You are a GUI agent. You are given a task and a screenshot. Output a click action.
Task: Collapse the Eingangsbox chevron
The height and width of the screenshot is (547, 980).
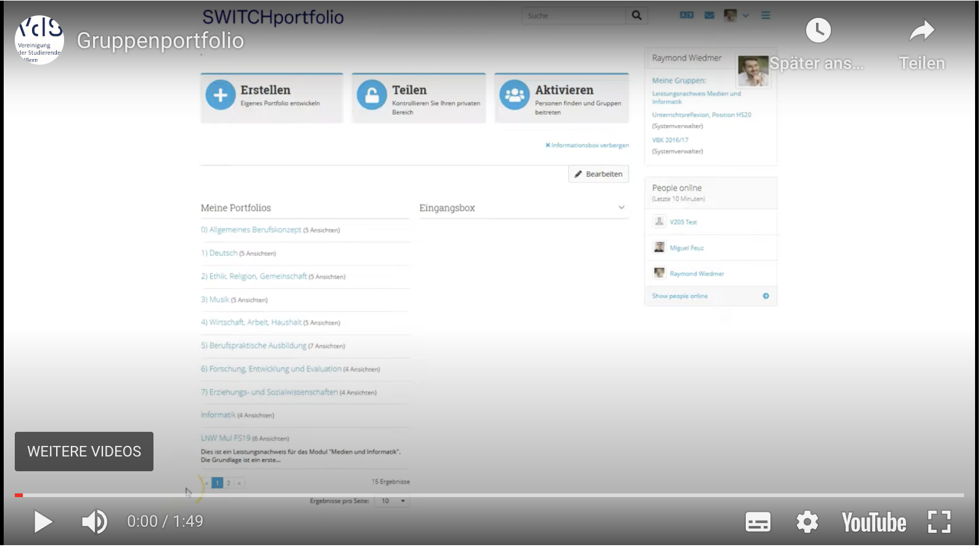click(x=621, y=208)
